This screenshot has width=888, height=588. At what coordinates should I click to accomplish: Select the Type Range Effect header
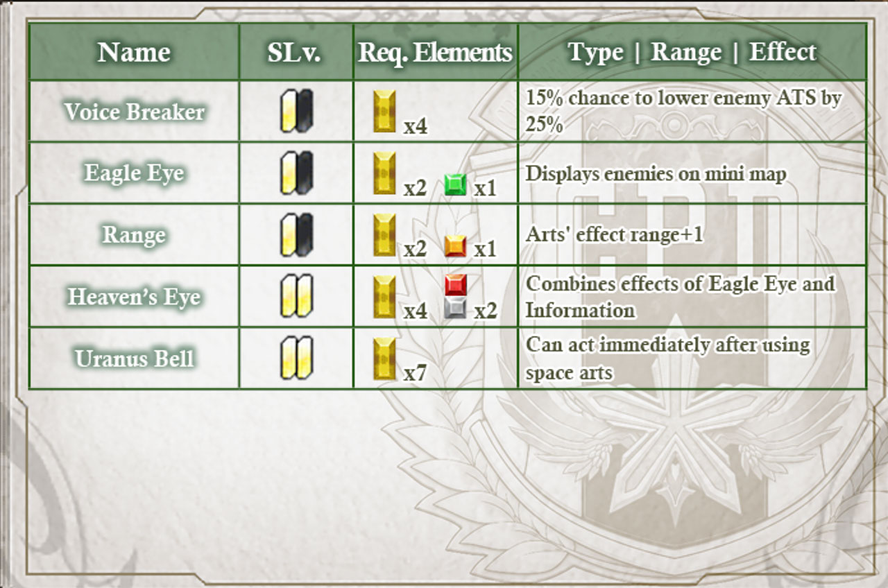click(x=692, y=52)
